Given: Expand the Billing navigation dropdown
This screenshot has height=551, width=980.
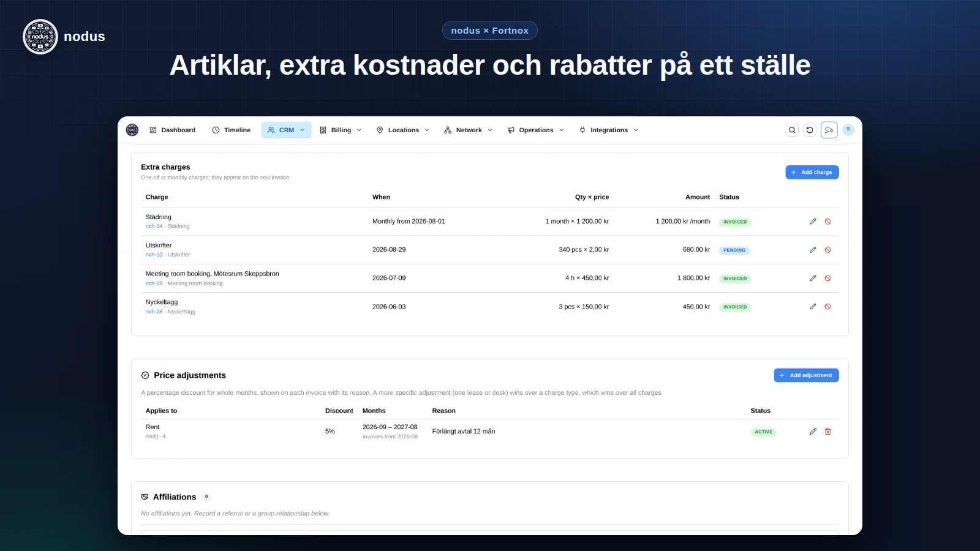Looking at the screenshot, I should pyautogui.click(x=341, y=130).
